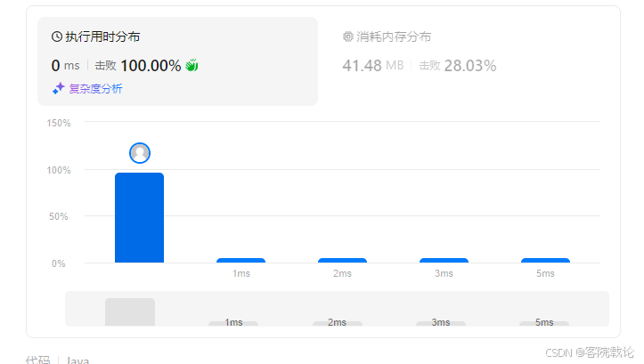Click the gray 0ms block in range selector
Image resolution: width=644 pixels, height=364 pixels.
(130, 311)
